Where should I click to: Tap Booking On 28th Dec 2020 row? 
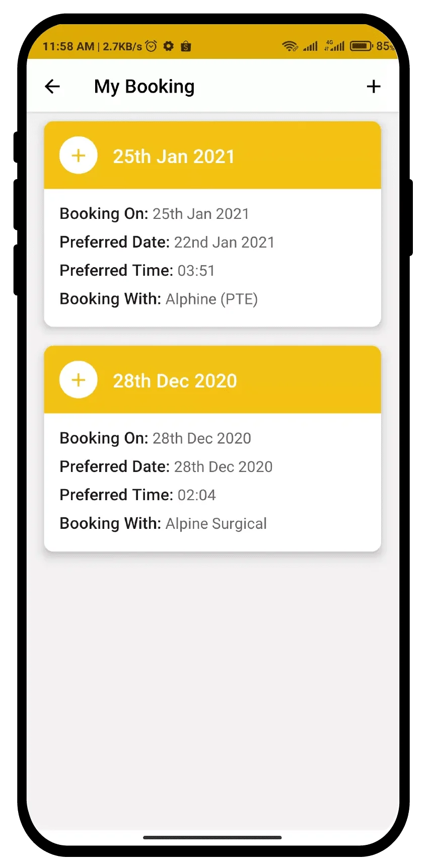coord(155,438)
